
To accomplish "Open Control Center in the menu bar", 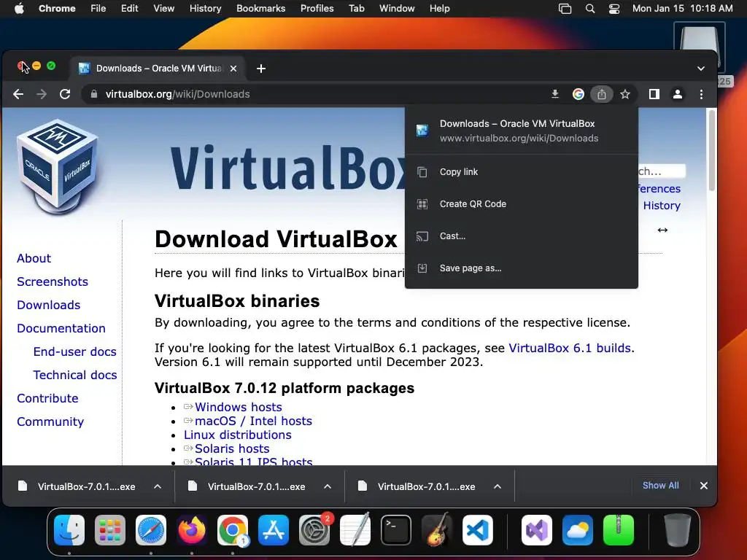I will pos(614,9).
